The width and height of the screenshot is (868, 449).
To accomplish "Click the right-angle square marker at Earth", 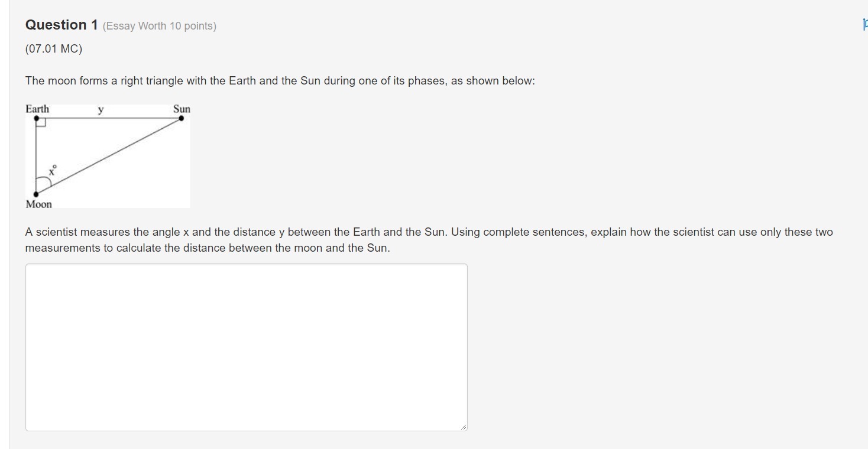I will click(41, 122).
